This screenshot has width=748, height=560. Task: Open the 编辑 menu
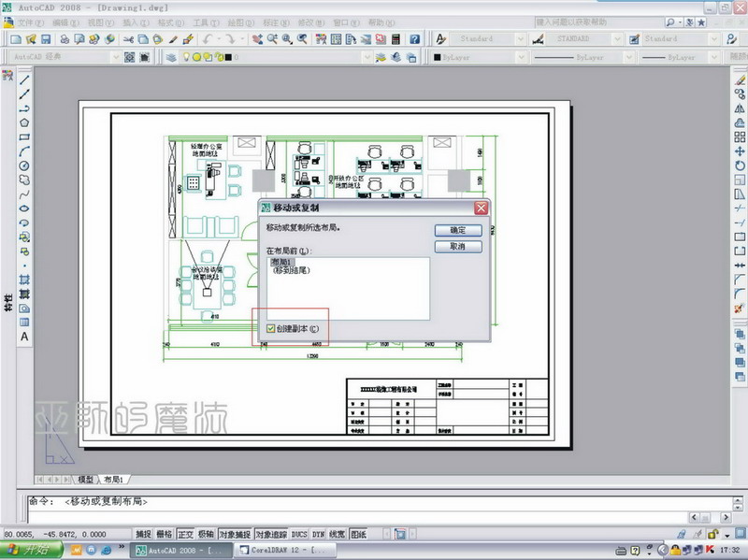(65, 22)
